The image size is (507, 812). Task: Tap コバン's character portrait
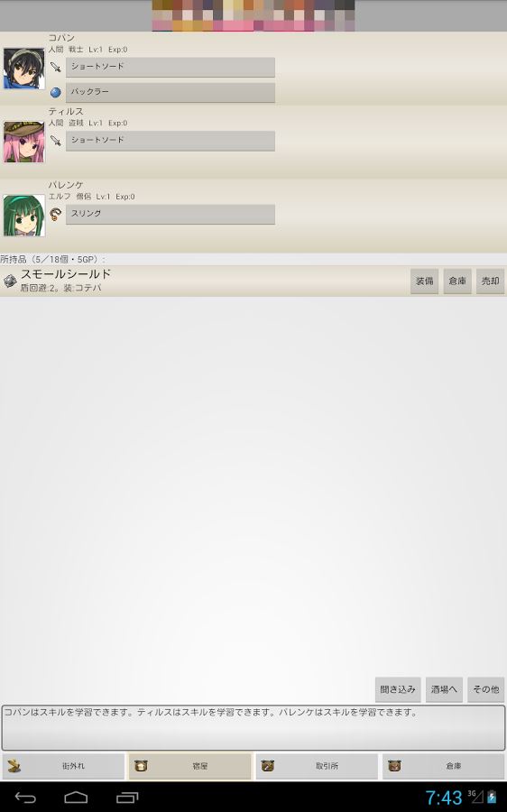(x=23, y=69)
